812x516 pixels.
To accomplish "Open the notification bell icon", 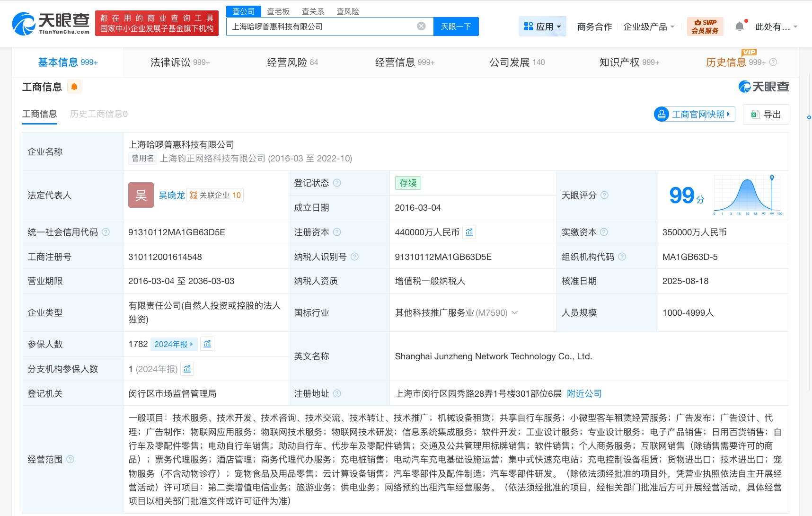I will point(740,26).
